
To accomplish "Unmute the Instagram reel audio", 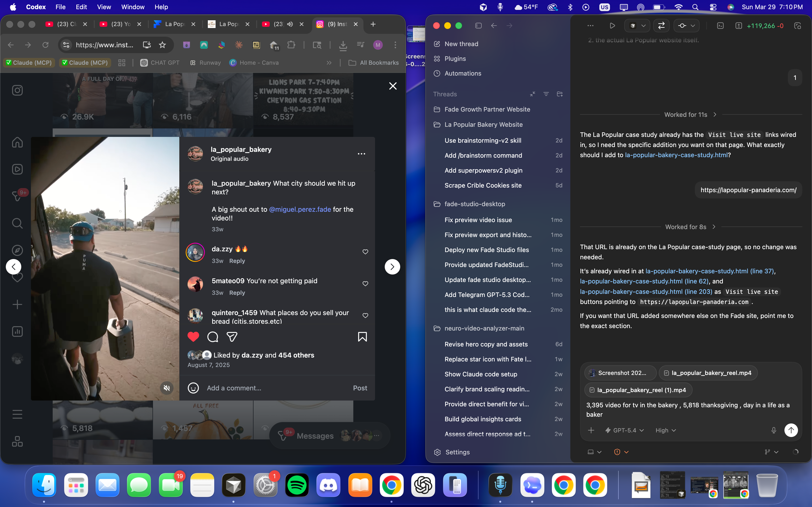I will 167,388.
